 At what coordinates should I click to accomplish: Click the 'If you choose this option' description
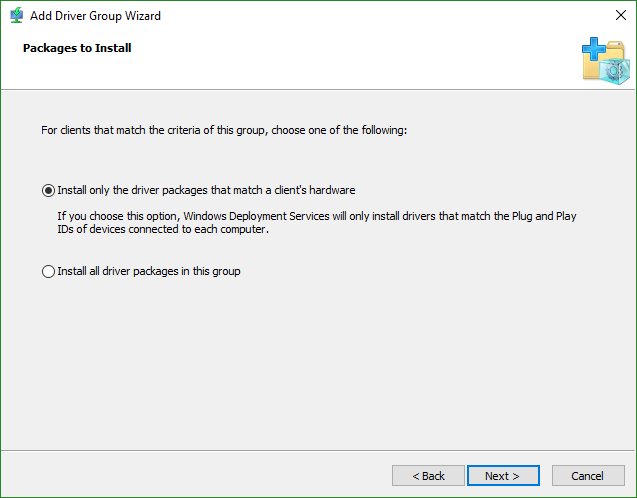[317, 223]
